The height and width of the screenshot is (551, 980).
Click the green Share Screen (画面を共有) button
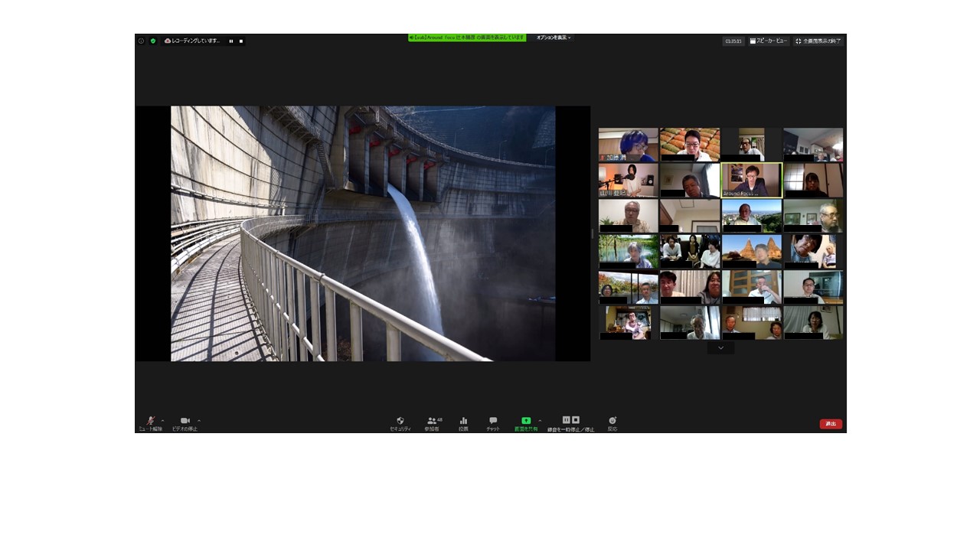pyautogui.click(x=526, y=424)
